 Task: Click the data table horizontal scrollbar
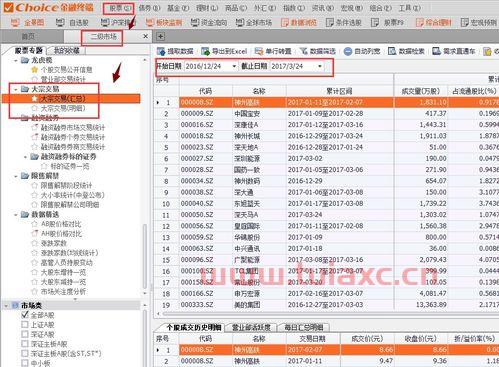coord(327,314)
